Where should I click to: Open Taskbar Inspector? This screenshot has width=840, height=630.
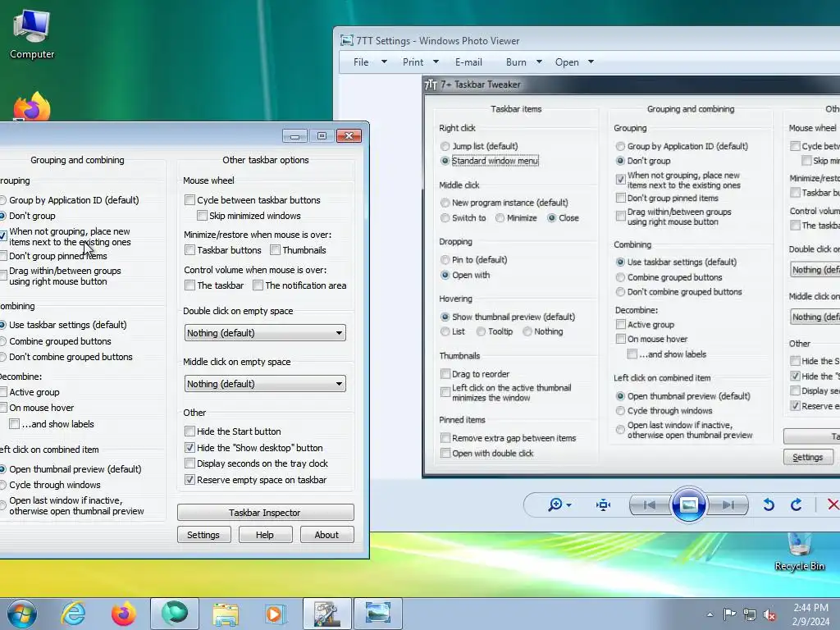[x=265, y=512]
